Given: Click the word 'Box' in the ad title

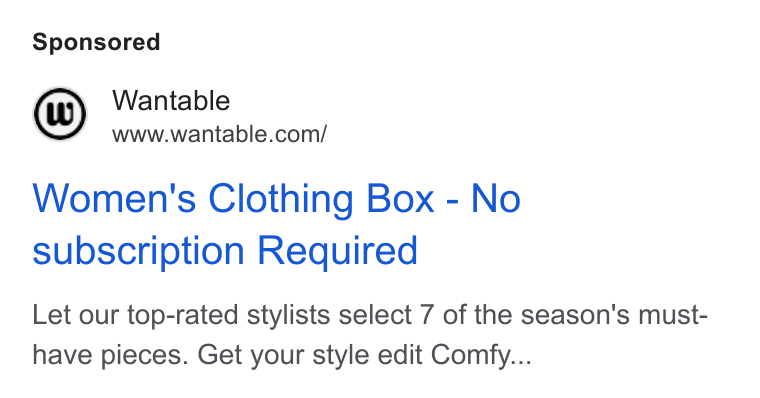Looking at the screenshot, I should [400, 198].
